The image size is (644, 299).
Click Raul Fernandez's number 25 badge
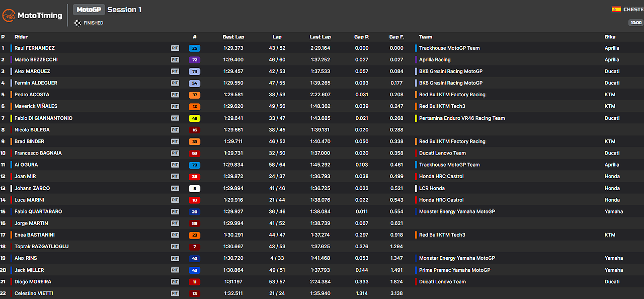point(194,48)
